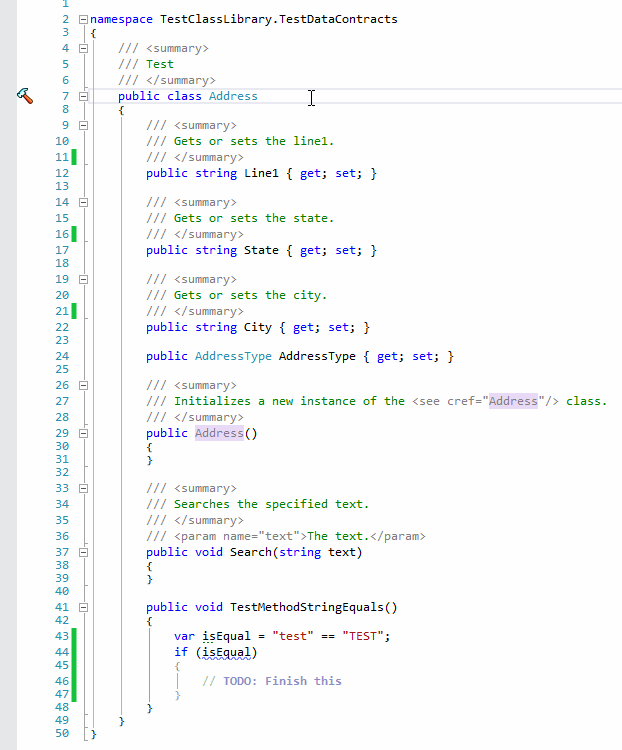
Task: Click the AddressType type name in cyan
Action: 233,356
